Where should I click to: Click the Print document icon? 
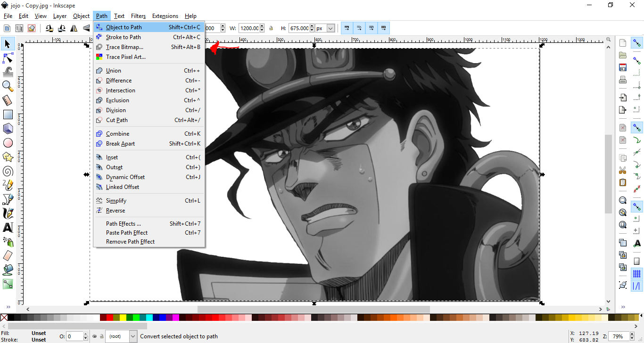click(623, 80)
